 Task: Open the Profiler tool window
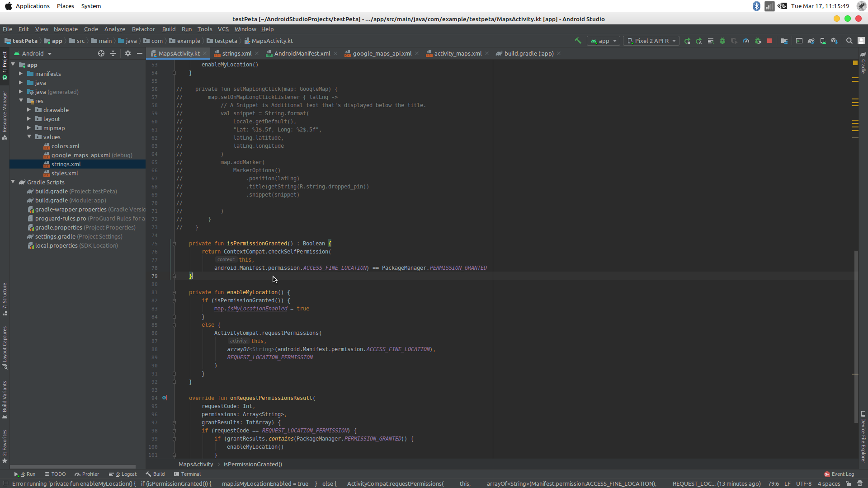(87, 474)
